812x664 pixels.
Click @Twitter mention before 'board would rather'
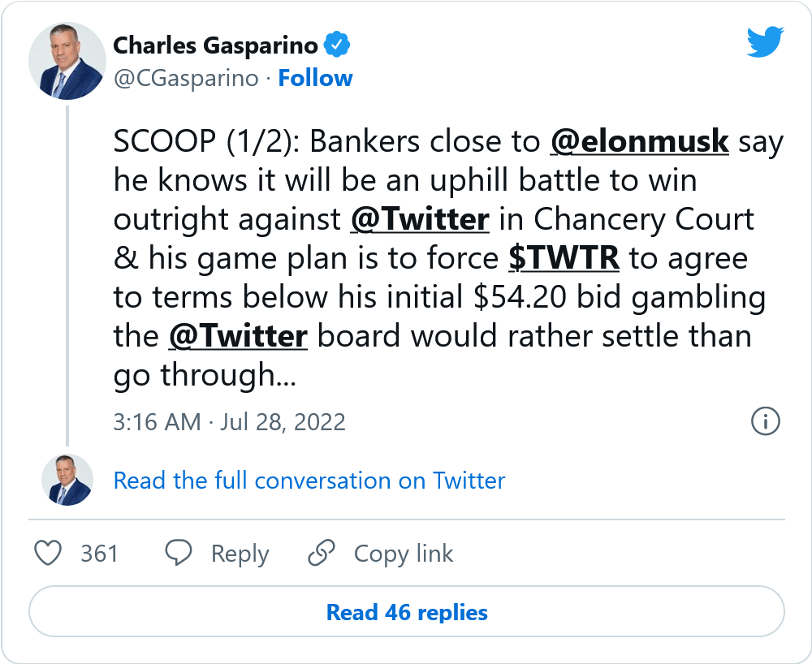pos(238,337)
